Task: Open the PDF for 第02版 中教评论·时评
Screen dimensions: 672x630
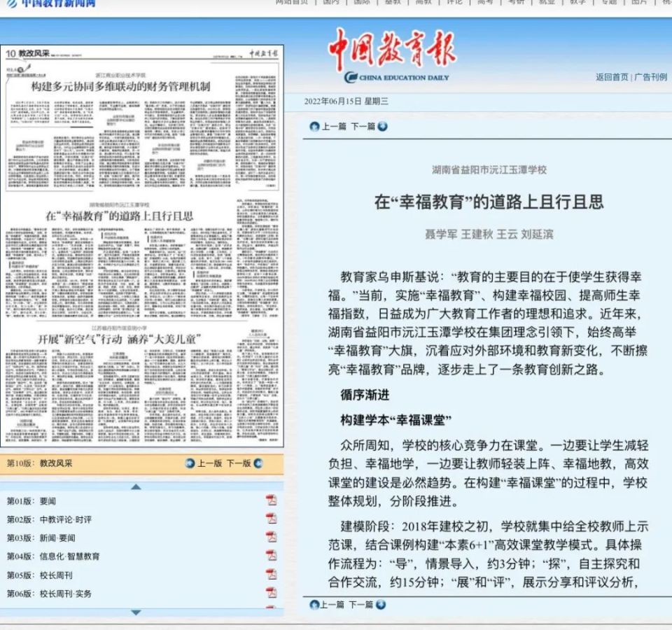Action: (x=271, y=519)
